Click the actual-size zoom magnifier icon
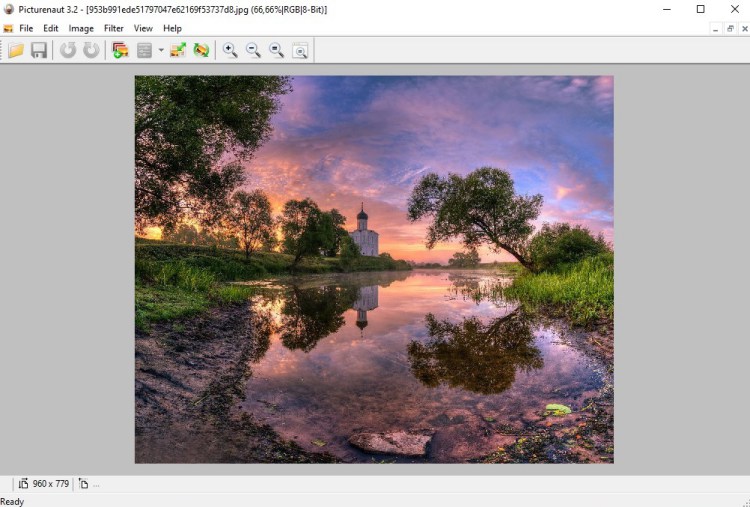The width and height of the screenshot is (750, 507). point(276,50)
